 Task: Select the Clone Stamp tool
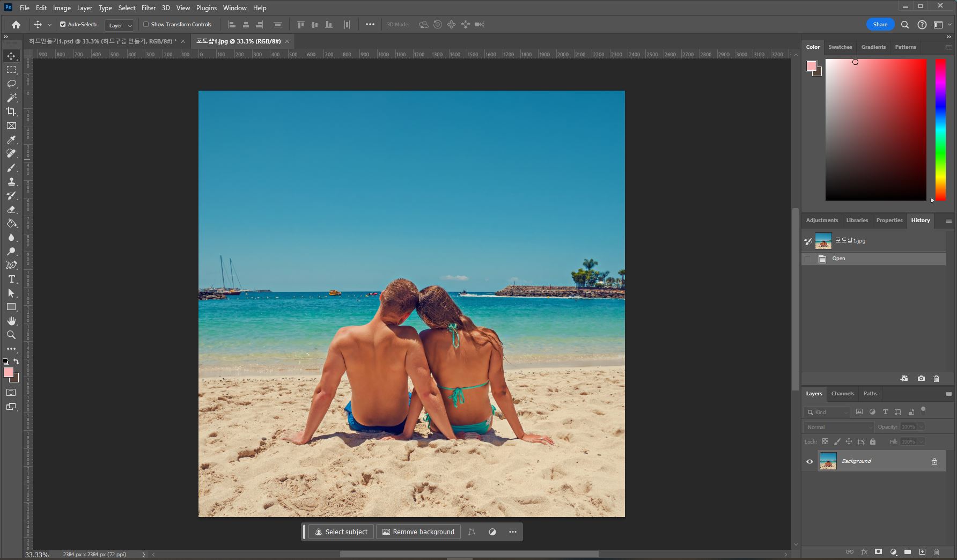point(11,181)
